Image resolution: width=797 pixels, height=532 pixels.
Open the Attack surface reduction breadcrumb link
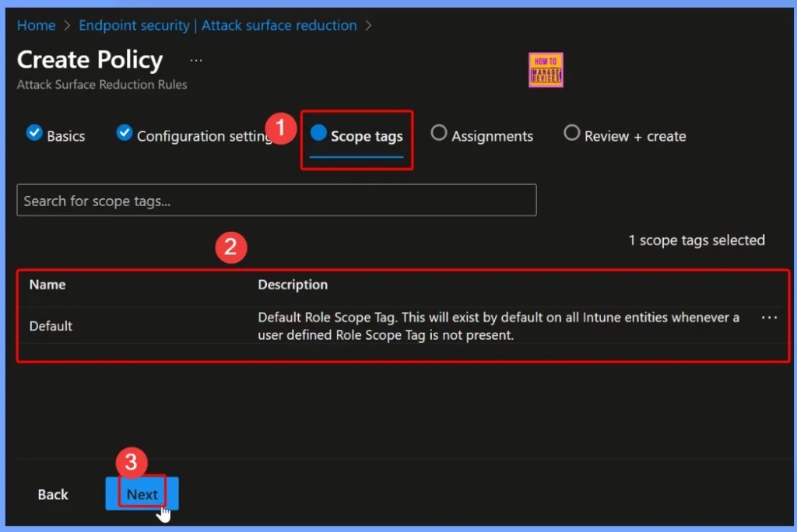279,25
